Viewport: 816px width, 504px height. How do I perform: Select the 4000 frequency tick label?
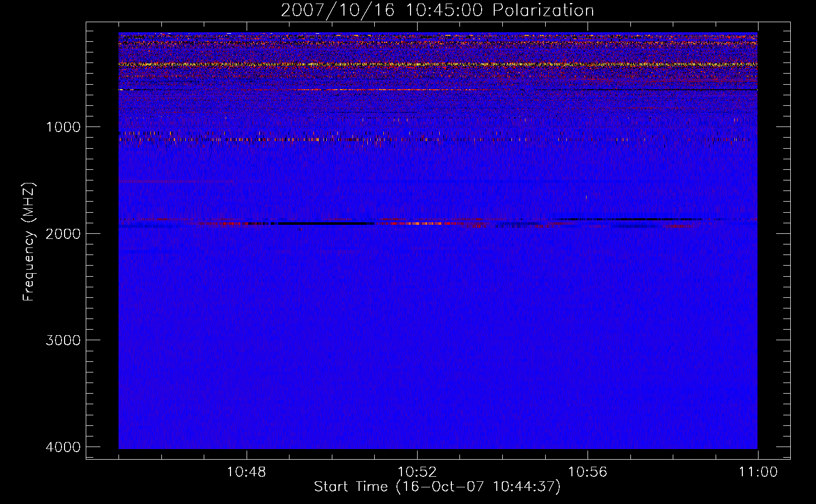point(63,447)
